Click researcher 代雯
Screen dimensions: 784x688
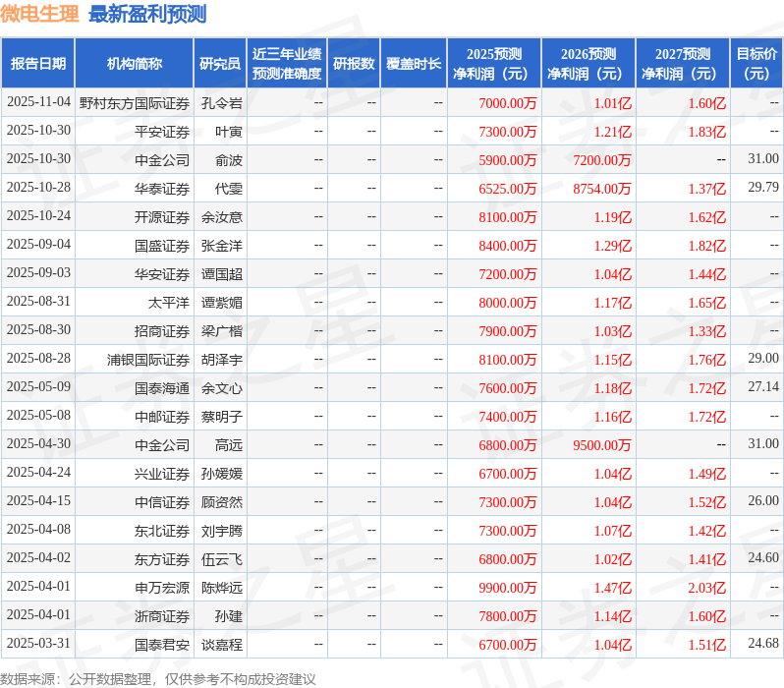point(229,189)
